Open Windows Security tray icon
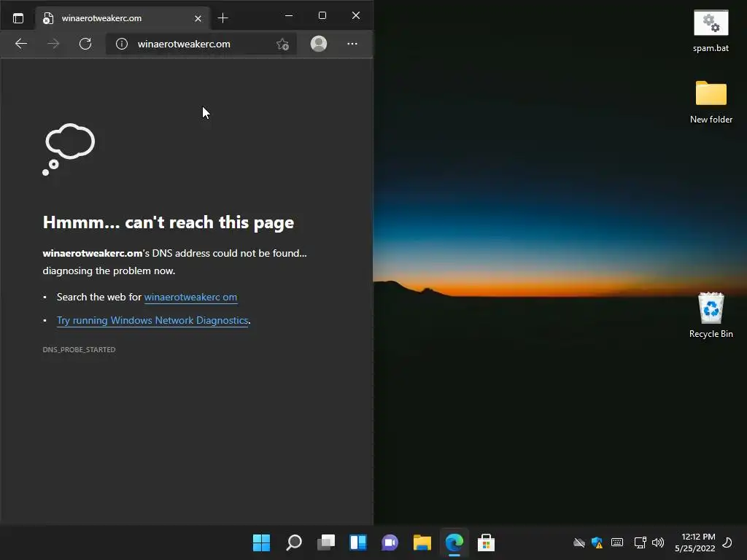 coord(597,542)
